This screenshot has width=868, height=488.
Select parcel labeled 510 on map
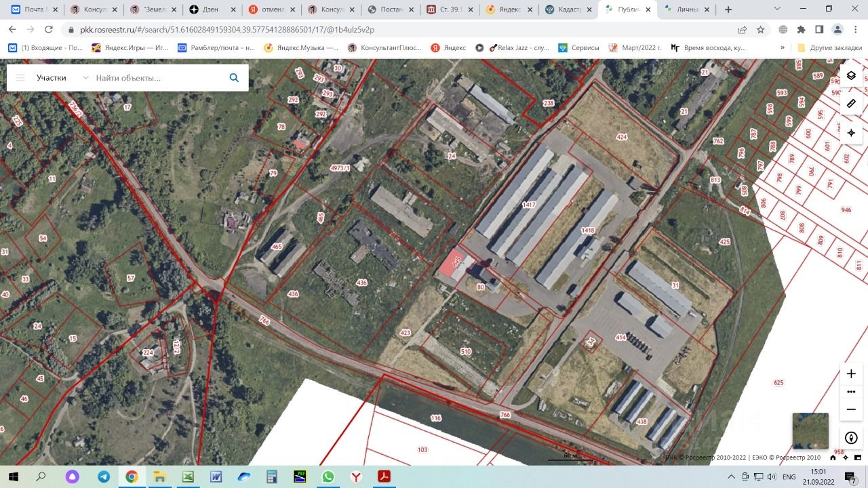465,352
